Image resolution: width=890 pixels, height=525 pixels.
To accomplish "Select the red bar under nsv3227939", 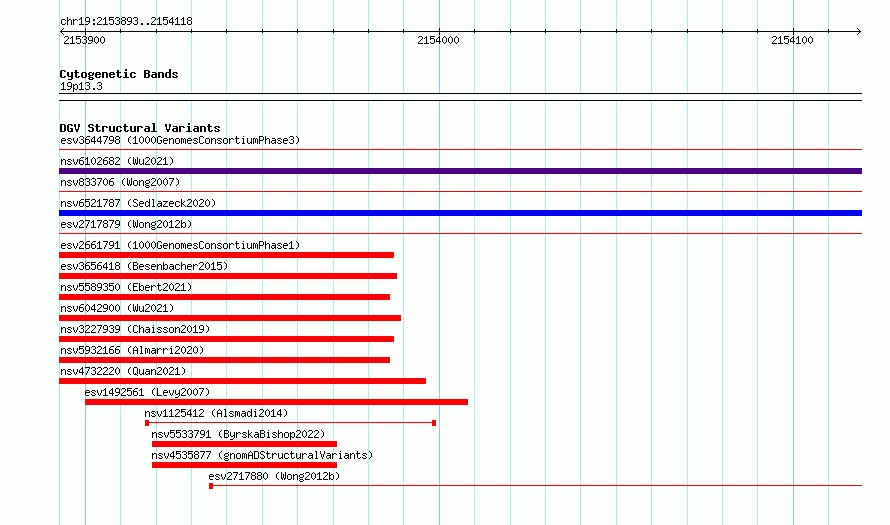I will 226,339.
